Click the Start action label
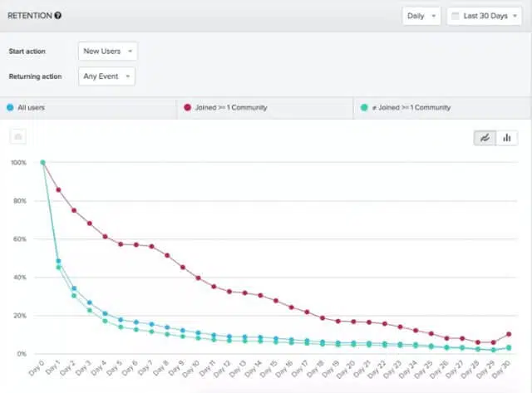The image size is (532, 393). click(x=29, y=51)
